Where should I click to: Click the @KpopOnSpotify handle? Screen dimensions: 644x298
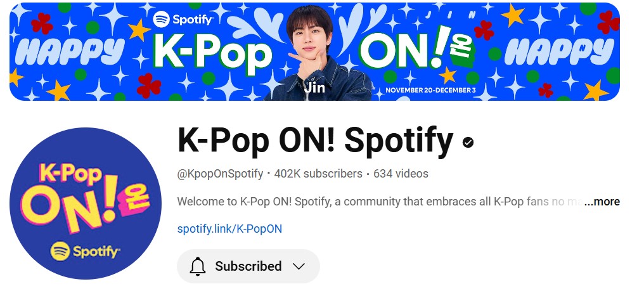pos(220,174)
